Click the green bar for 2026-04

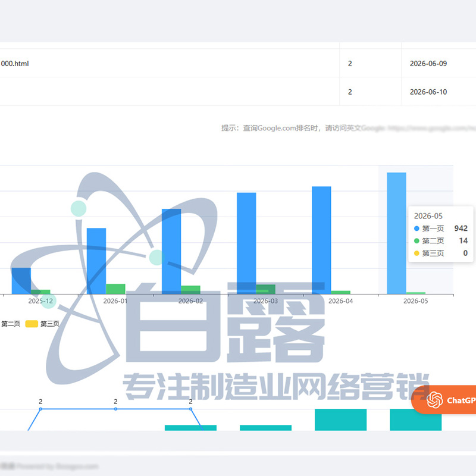[340, 292]
